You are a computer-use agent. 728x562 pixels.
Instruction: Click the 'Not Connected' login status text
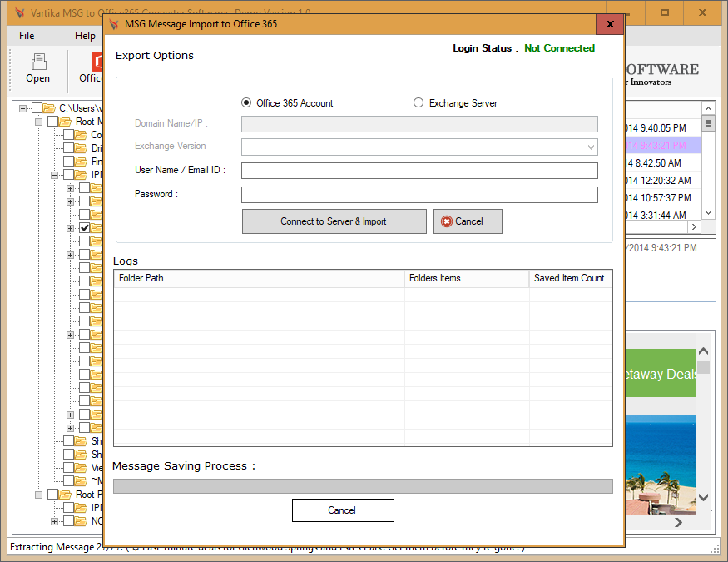(559, 48)
